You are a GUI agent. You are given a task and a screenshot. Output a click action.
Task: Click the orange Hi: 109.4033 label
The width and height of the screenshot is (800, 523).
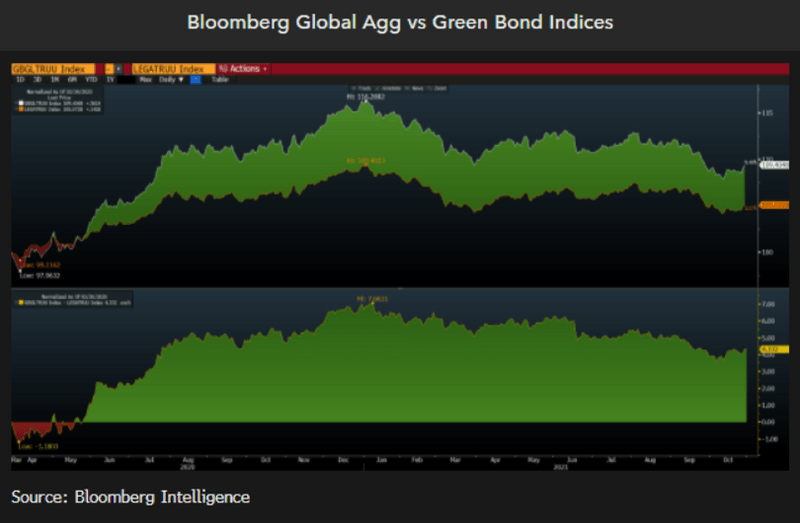tap(366, 161)
